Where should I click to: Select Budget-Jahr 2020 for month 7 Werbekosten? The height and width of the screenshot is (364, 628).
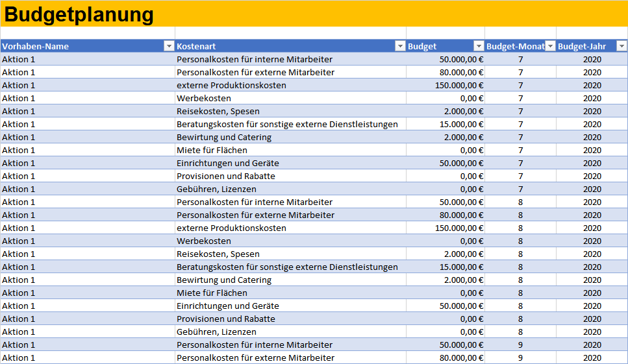(592, 99)
